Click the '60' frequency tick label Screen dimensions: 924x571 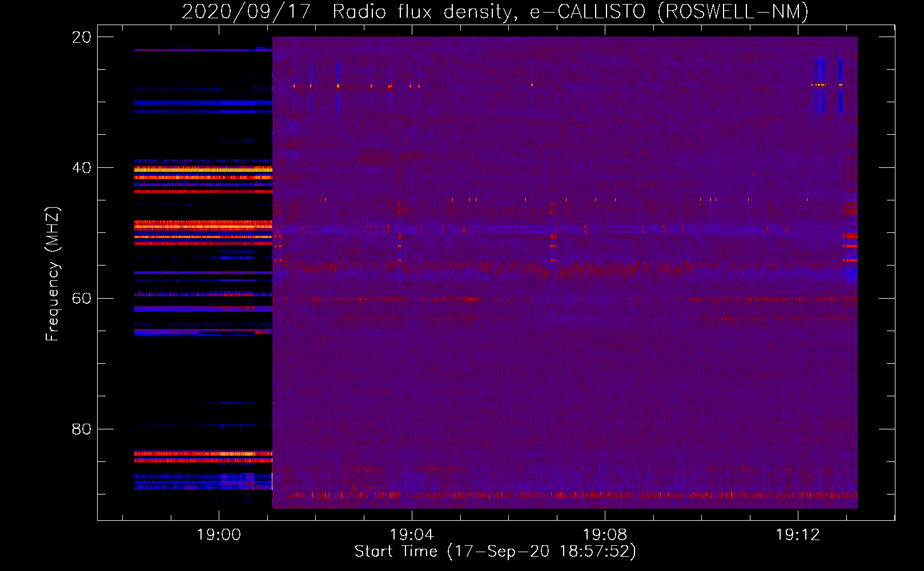tap(82, 299)
